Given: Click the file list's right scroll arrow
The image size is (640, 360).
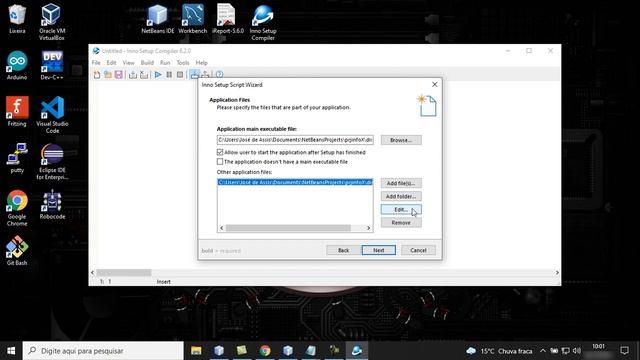Looking at the screenshot, I should pyautogui.click(x=368, y=228).
